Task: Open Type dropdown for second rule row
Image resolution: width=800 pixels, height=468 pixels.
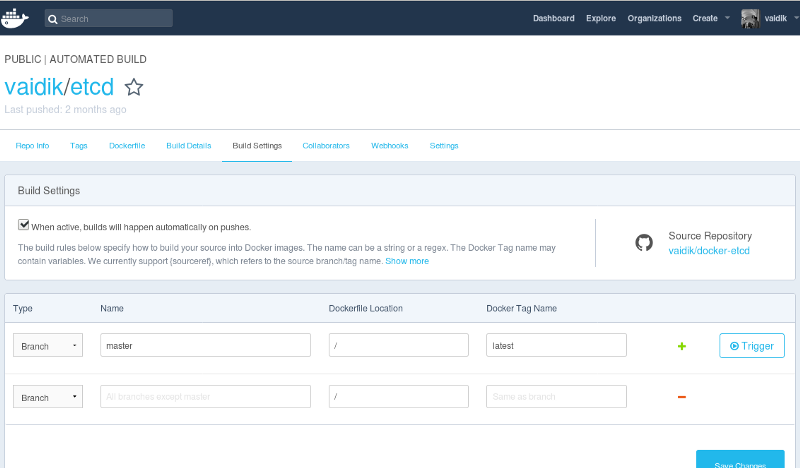Action: 48,397
